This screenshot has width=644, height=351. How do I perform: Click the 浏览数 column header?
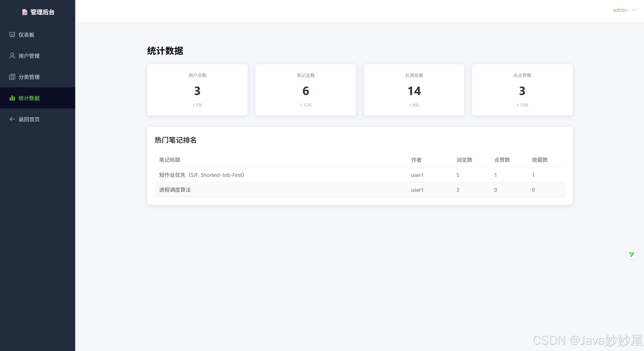point(464,160)
